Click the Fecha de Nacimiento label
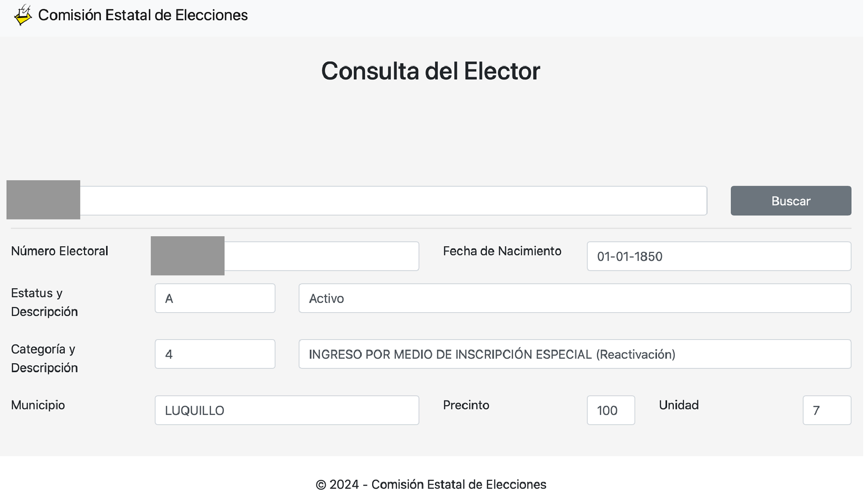Image resolution: width=868 pixels, height=503 pixels. point(502,251)
